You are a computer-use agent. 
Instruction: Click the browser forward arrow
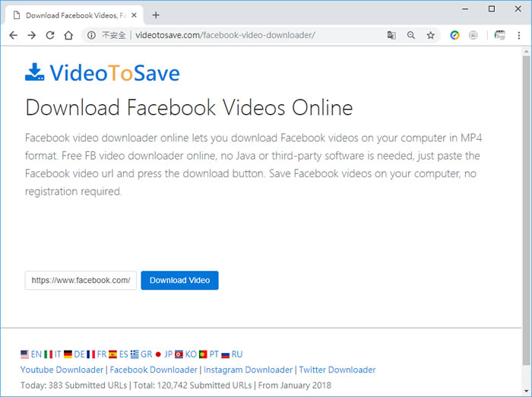tap(32, 35)
